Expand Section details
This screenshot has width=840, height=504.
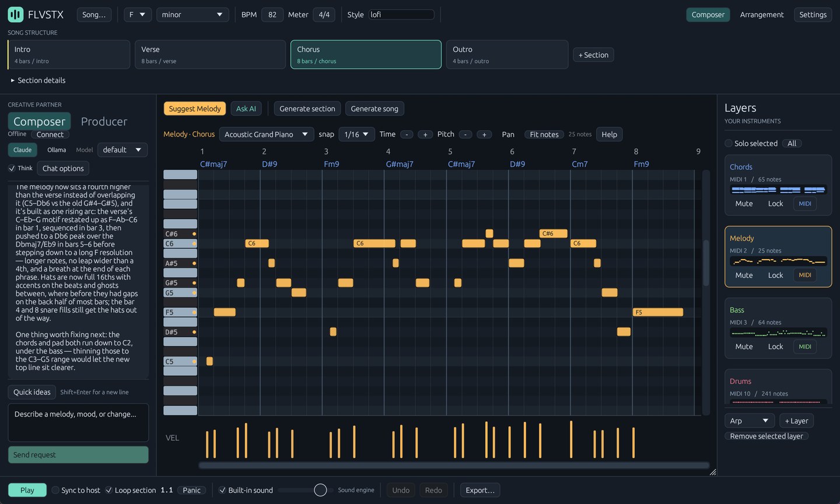pyautogui.click(x=38, y=80)
